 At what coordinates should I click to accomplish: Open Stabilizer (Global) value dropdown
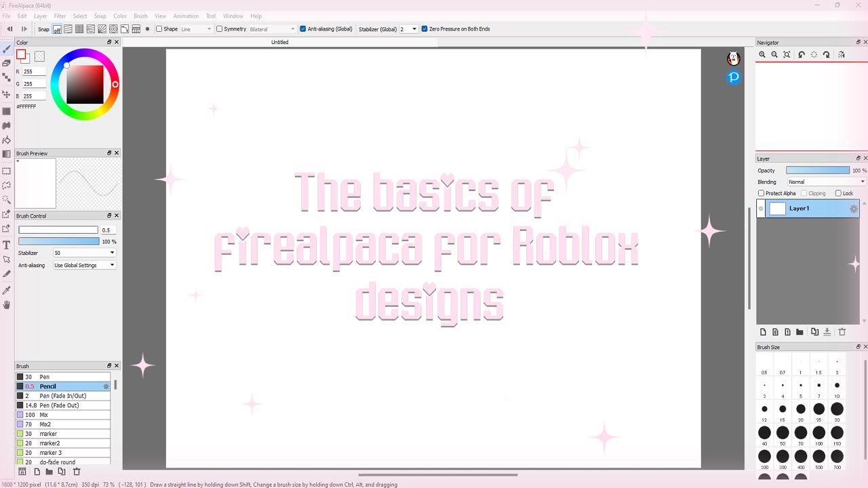(408, 29)
